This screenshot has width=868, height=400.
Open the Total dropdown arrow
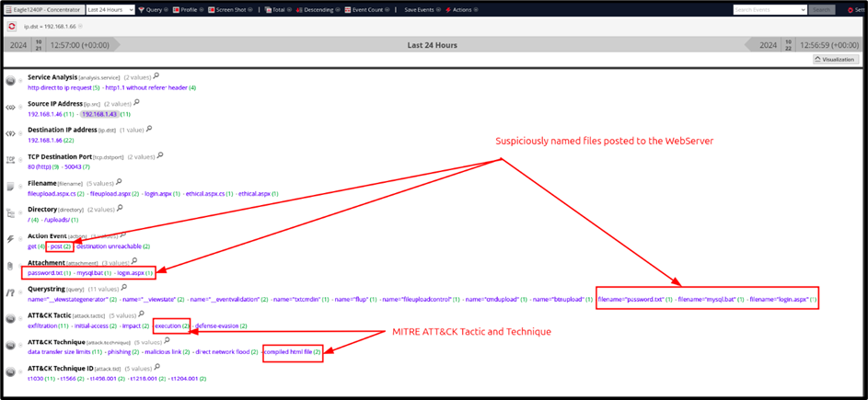pos(290,10)
